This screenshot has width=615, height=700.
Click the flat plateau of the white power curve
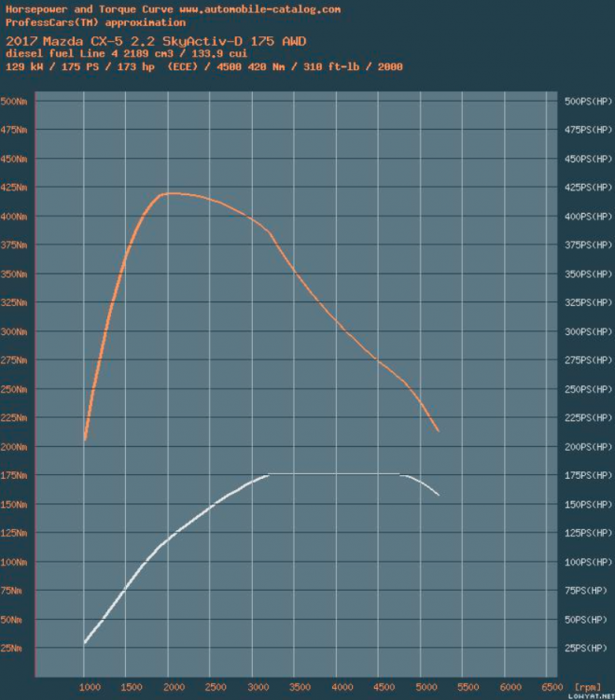[x=336, y=474]
